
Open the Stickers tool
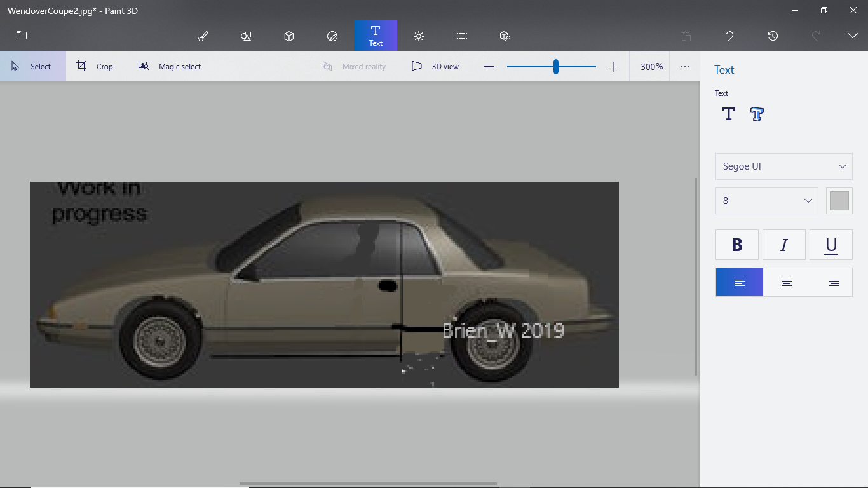click(332, 36)
